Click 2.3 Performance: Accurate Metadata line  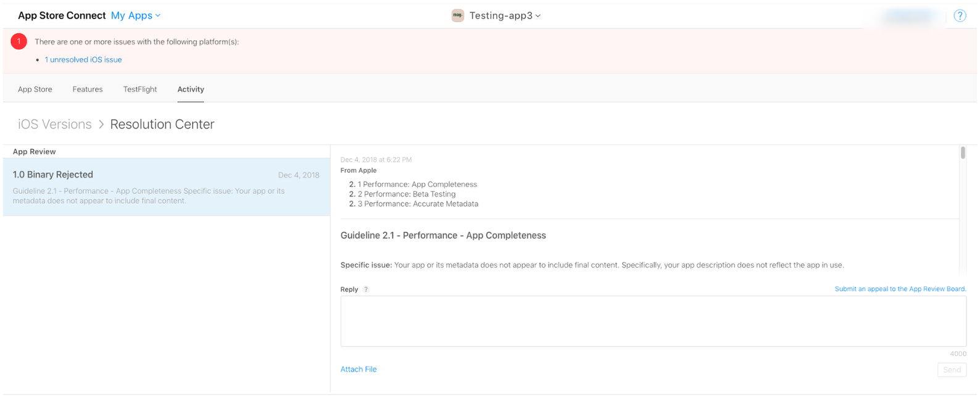click(x=413, y=204)
